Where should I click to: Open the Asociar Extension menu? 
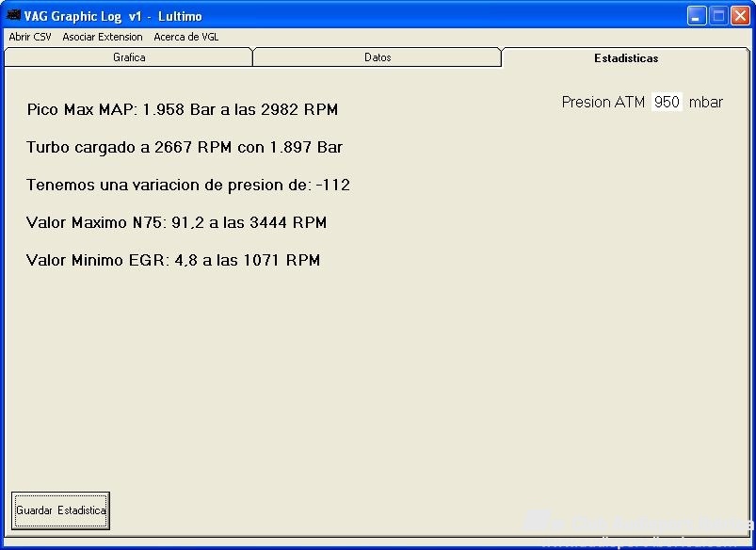coord(103,37)
